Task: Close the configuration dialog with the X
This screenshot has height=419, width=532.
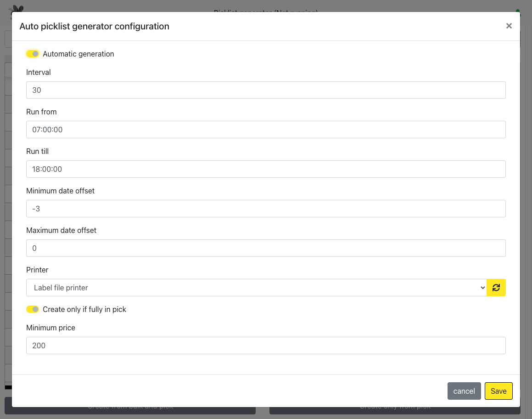Action: pos(509,26)
